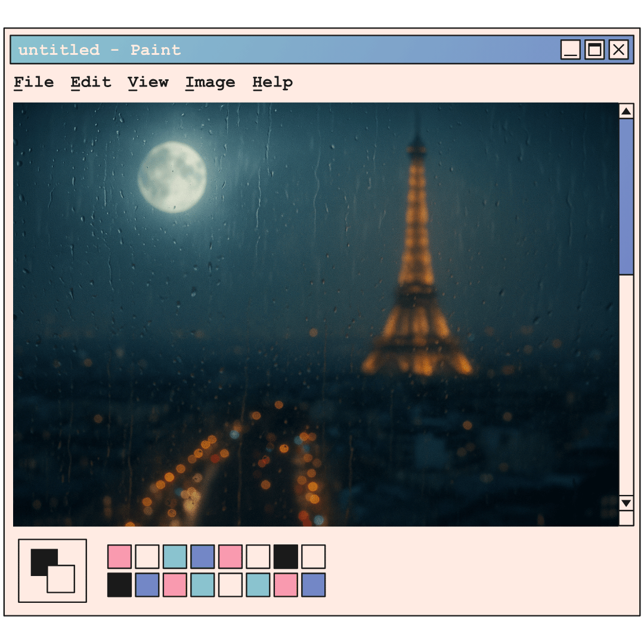Pick the black swatch in bottom row
Image resolution: width=644 pixels, height=644 pixels.
[x=119, y=585]
